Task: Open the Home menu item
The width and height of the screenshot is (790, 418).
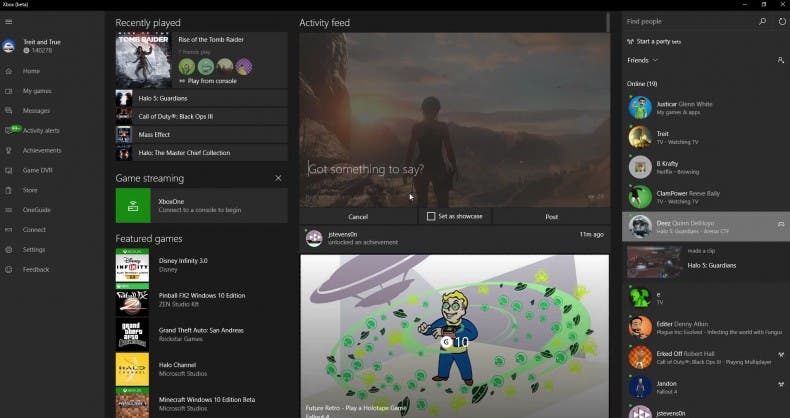Action: click(x=31, y=72)
